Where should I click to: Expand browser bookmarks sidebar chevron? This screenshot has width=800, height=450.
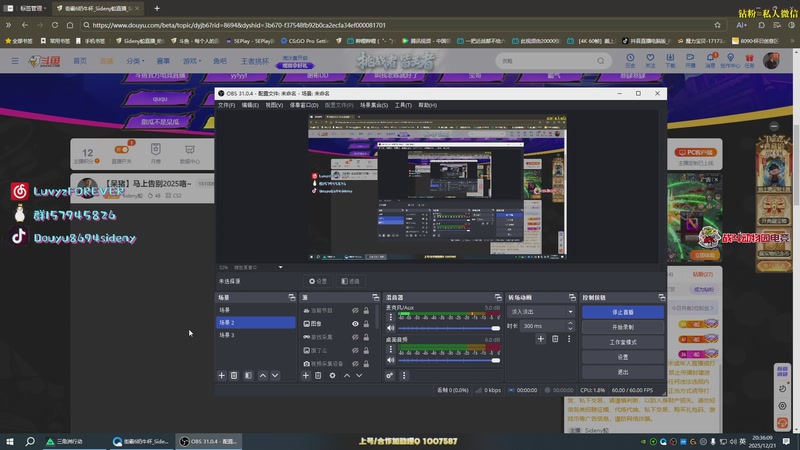[9, 24]
